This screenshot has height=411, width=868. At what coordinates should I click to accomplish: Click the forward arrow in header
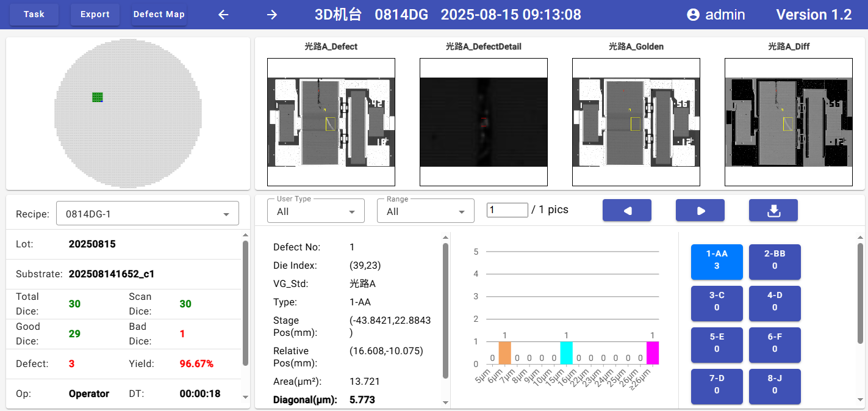(272, 15)
